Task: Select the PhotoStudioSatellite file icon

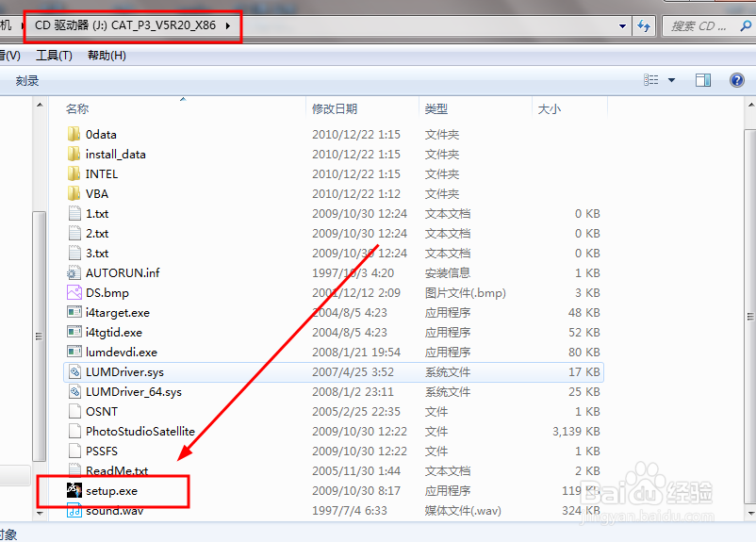Action: tap(74, 431)
